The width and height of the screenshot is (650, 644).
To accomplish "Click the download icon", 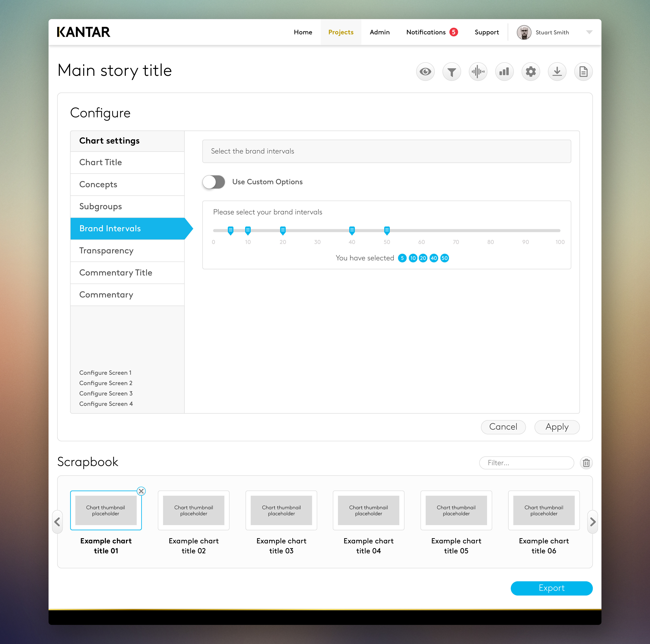I will tap(557, 72).
